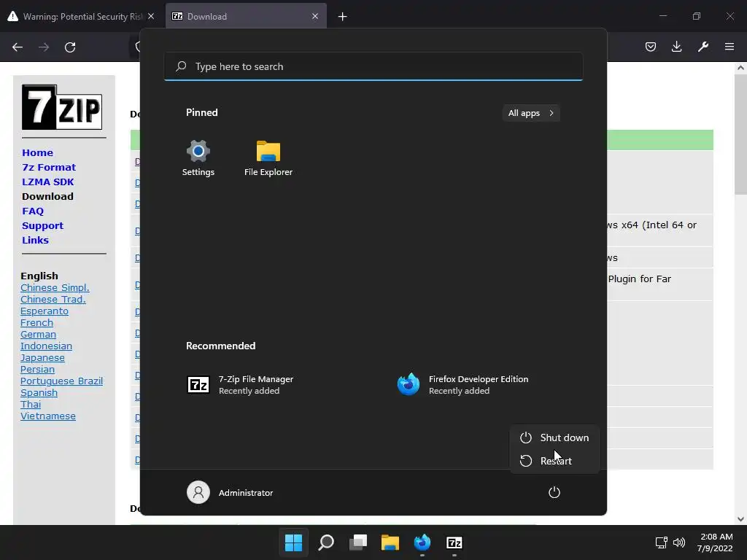Image resolution: width=747 pixels, height=560 pixels.
Task: Open File Explorer from taskbar
Action: tap(390, 542)
